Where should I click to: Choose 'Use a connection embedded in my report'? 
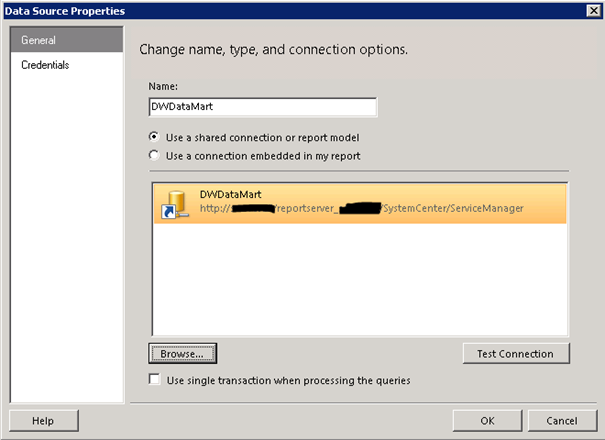(154, 155)
